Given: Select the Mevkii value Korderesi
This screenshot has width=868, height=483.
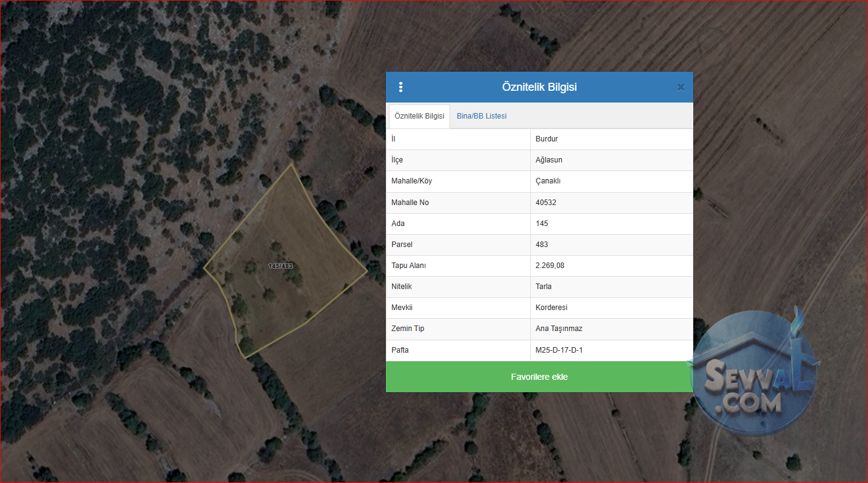Looking at the screenshot, I should (x=551, y=308).
